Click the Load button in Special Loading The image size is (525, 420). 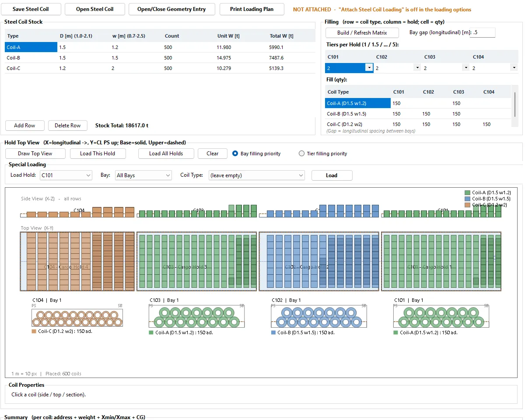(332, 175)
